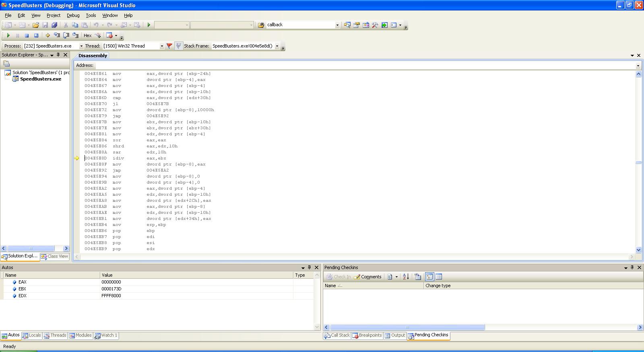The image size is (644, 352).
Task: Click the Continue debugging green arrow
Action: coord(8,35)
